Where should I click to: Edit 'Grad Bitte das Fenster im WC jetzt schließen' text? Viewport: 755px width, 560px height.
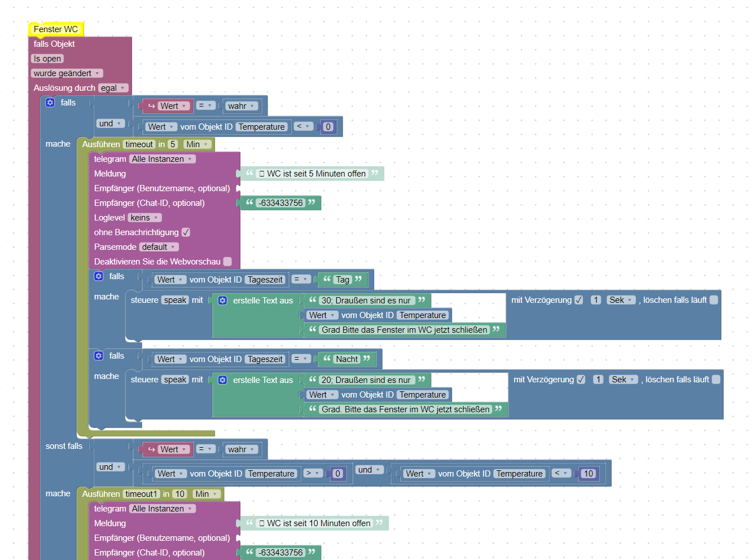click(405, 330)
